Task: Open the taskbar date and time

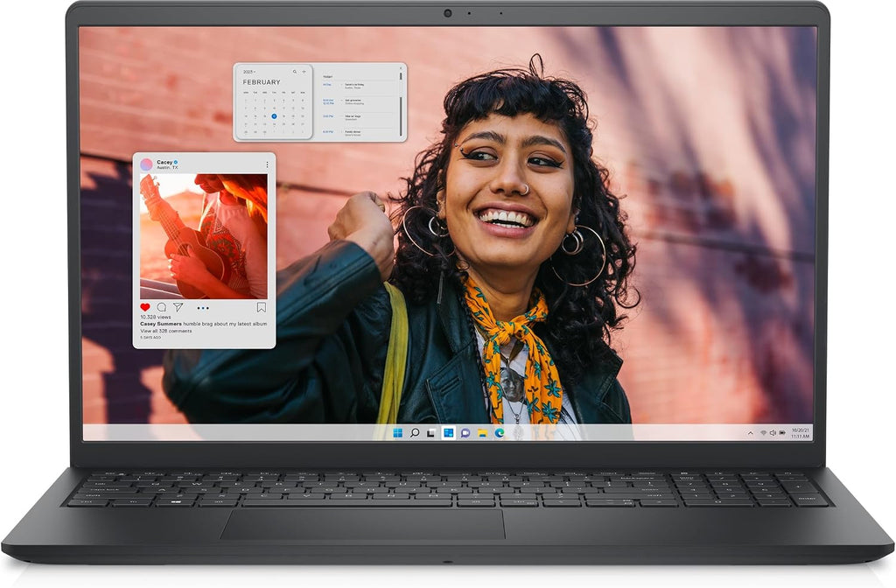Action: (x=800, y=433)
